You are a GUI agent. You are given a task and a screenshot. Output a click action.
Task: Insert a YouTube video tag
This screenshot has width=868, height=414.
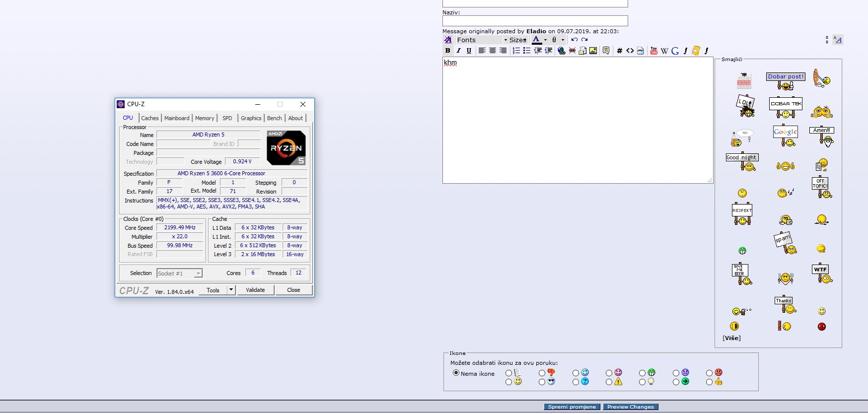point(653,51)
